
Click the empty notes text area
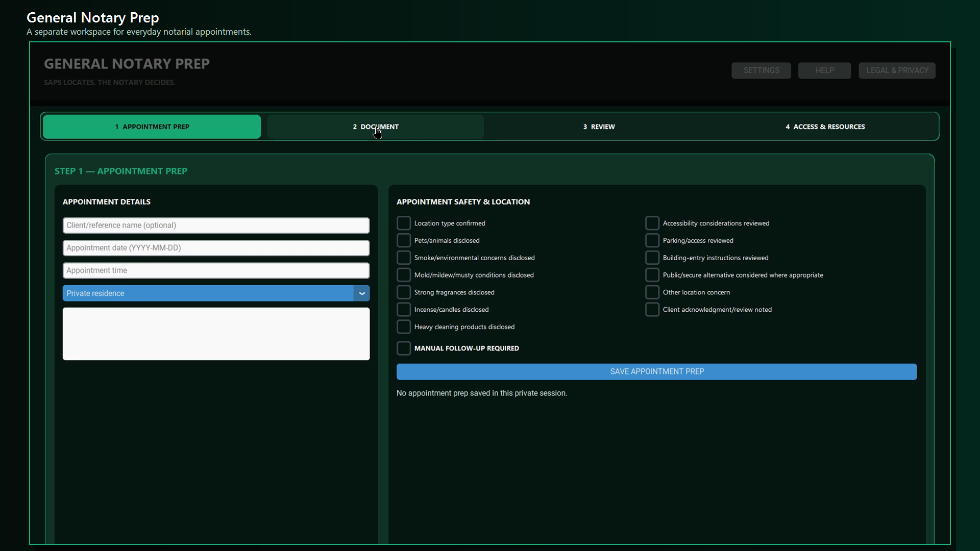pos(216,334)
